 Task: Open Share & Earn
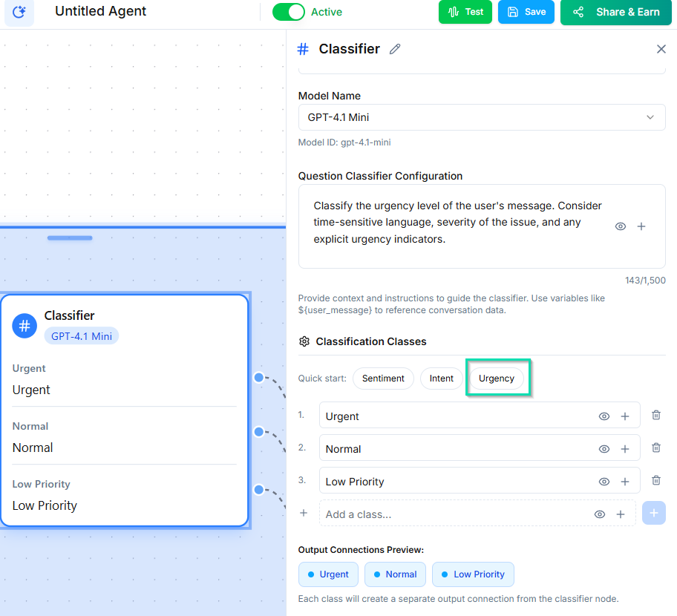617,12
